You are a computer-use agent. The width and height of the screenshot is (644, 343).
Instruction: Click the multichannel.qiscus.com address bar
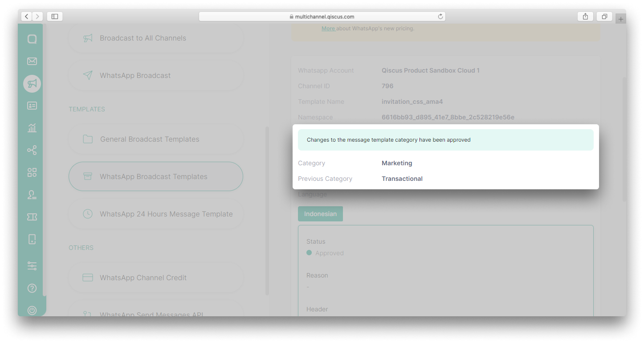(322, 16)
